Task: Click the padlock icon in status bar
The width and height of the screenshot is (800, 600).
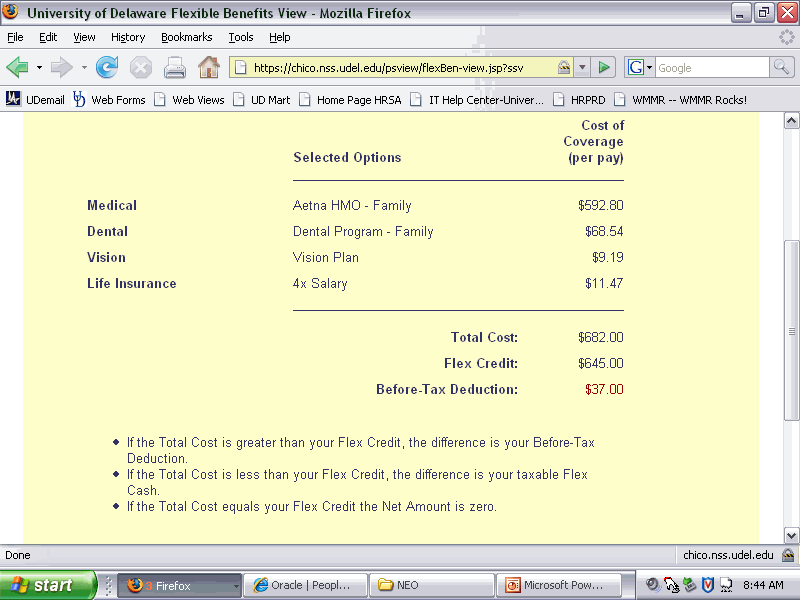Action: pos(788,555)
